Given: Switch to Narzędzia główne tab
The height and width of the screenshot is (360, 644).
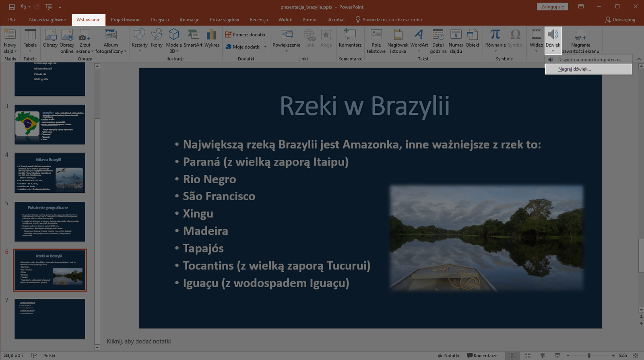Looking at the screenshot, I should point(47,20).
